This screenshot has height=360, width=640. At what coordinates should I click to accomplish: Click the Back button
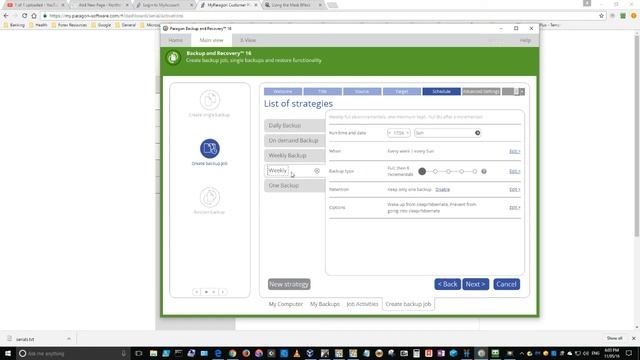pyautogui.click(x=447, y=284)
